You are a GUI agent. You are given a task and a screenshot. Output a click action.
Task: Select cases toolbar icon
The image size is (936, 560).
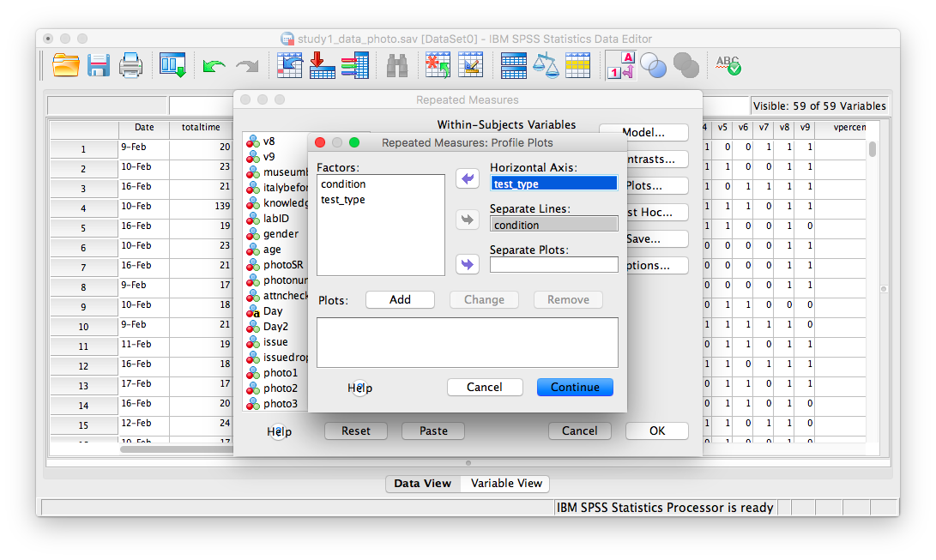[x=578, y=65]
